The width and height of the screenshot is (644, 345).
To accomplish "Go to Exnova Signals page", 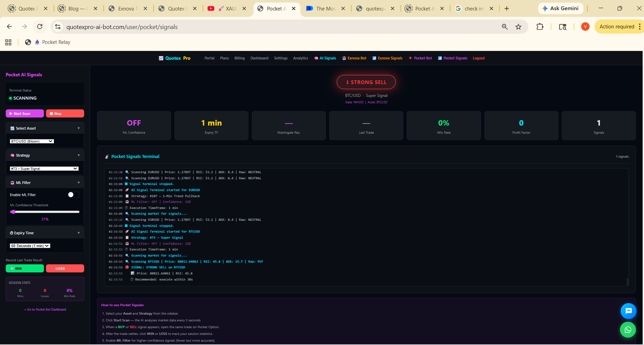I will (387, 58).
